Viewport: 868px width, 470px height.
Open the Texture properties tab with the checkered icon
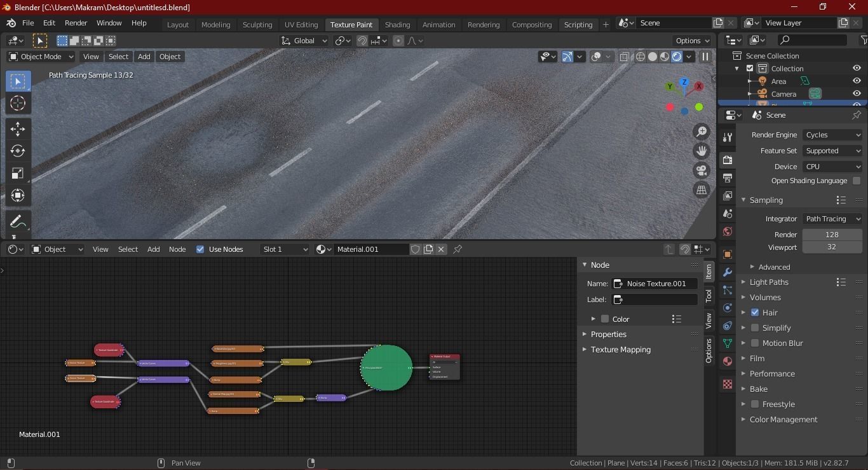(x=727, y=384)
